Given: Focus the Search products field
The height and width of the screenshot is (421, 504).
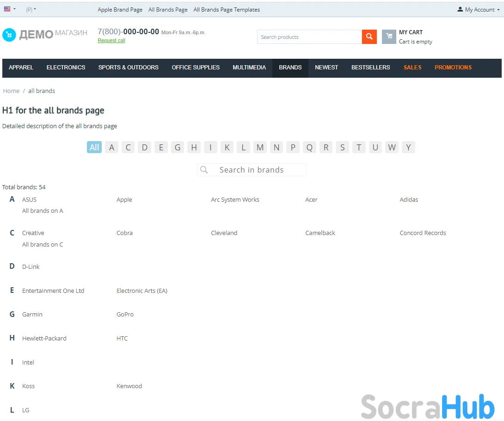Looking at the screenshot, I should [x=309, y=37].
